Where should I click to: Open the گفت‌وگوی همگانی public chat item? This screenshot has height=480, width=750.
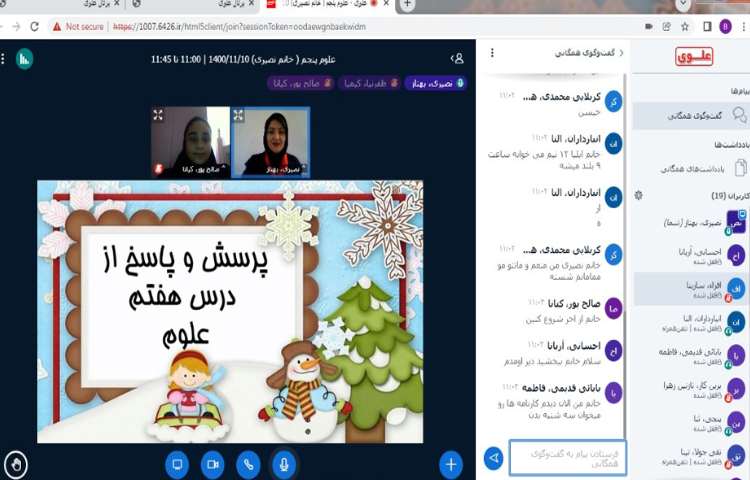tap(692, 116)
